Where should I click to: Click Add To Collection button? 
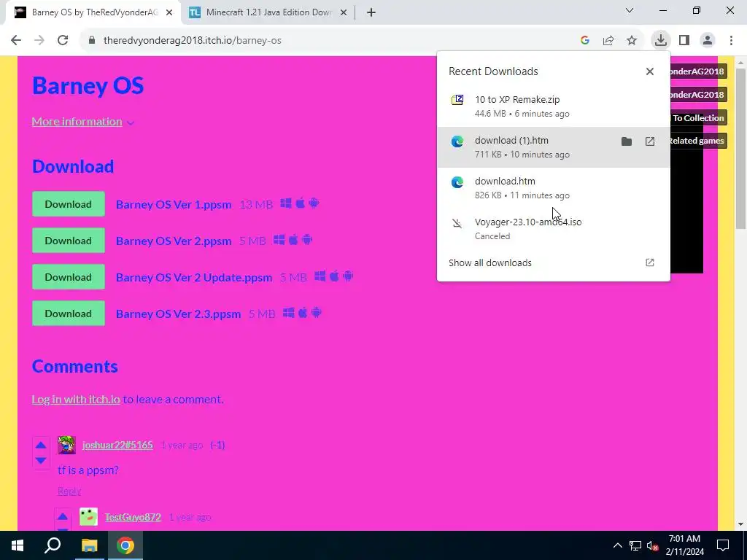(698, 118)
